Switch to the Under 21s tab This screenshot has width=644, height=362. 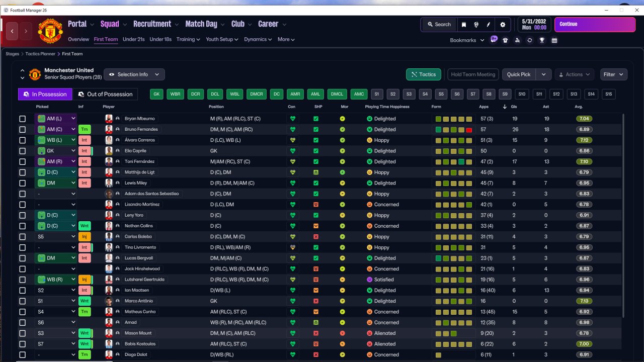134,39
